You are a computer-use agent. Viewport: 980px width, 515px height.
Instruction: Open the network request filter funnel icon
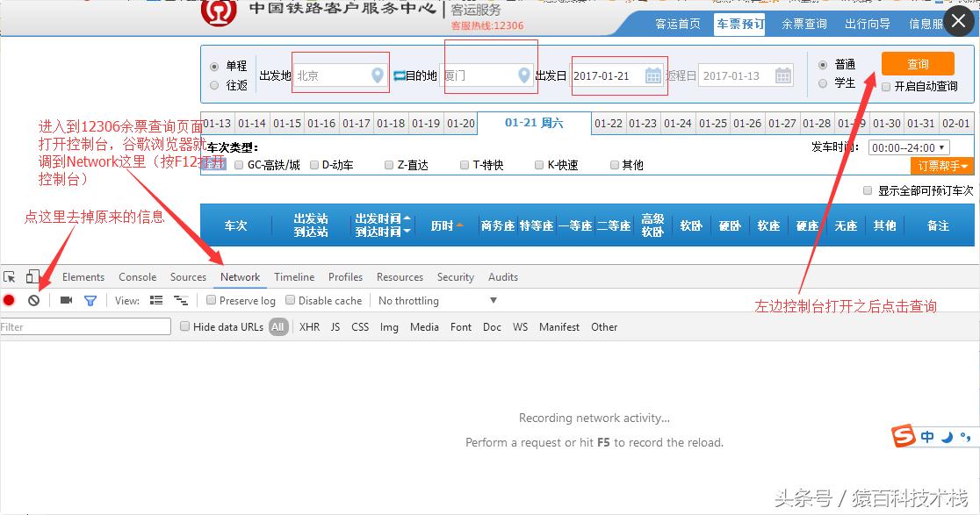tap(90, 299)
